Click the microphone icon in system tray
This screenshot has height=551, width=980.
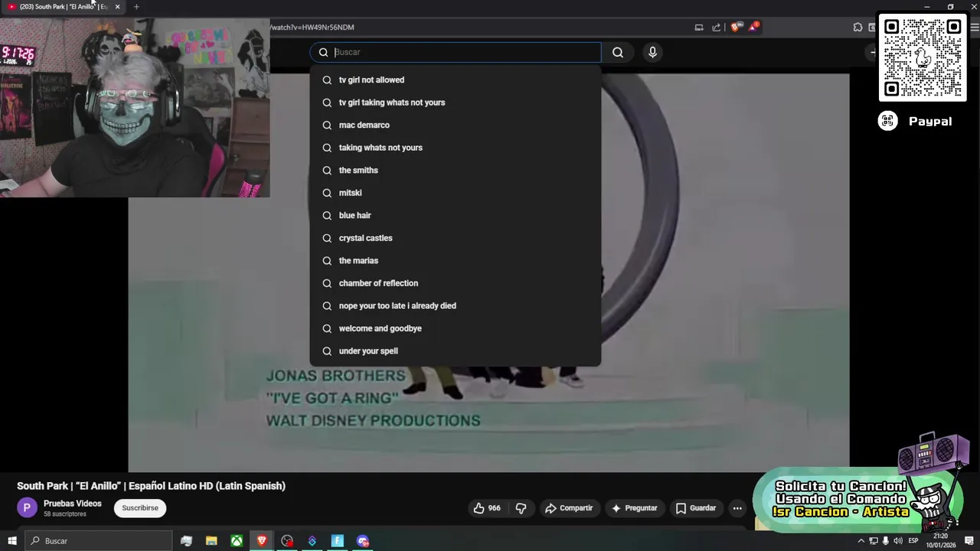[886, 541]
